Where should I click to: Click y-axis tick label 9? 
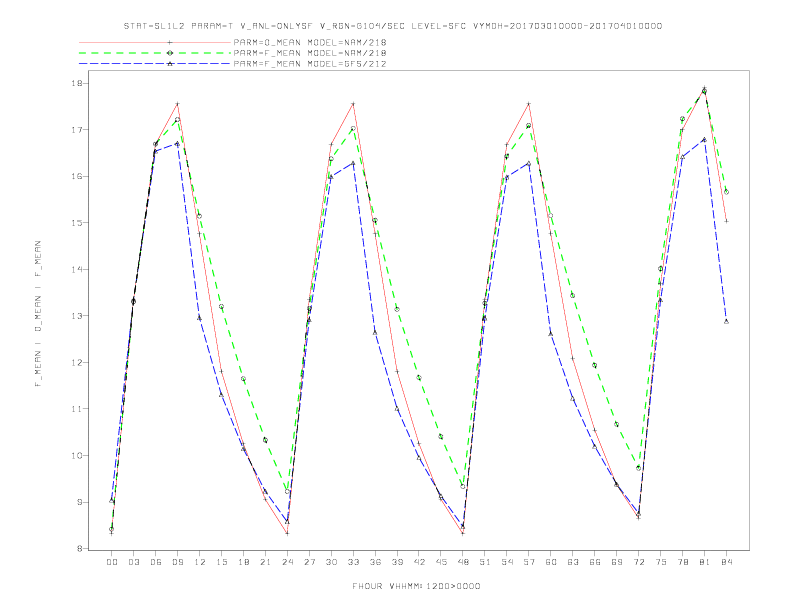pyautogui.click(x=79, y=502)
